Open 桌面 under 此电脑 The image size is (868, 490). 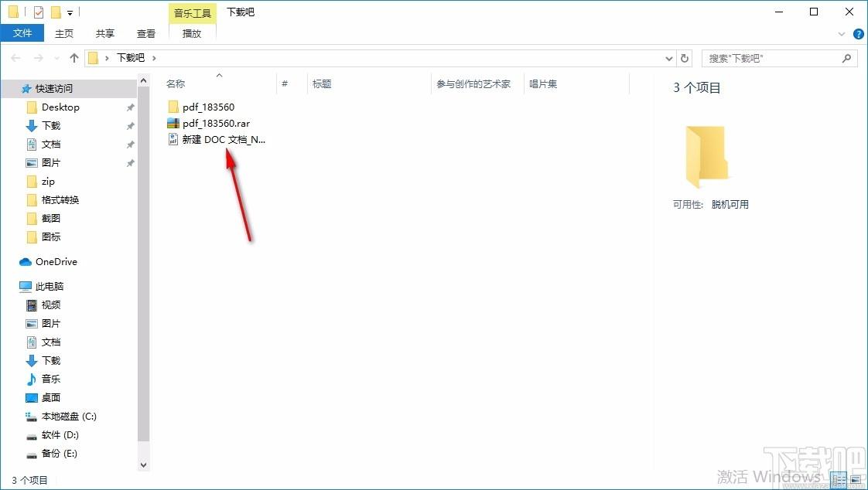(x=51, y=397)
